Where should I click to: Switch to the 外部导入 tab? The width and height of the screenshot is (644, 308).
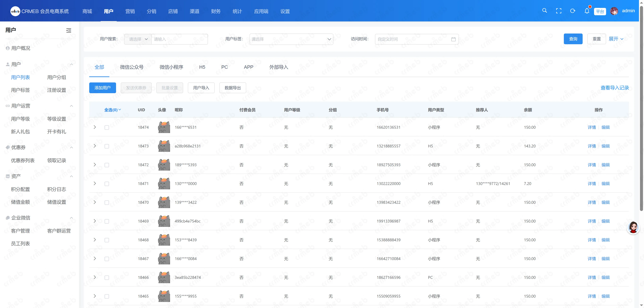[279, 67]
